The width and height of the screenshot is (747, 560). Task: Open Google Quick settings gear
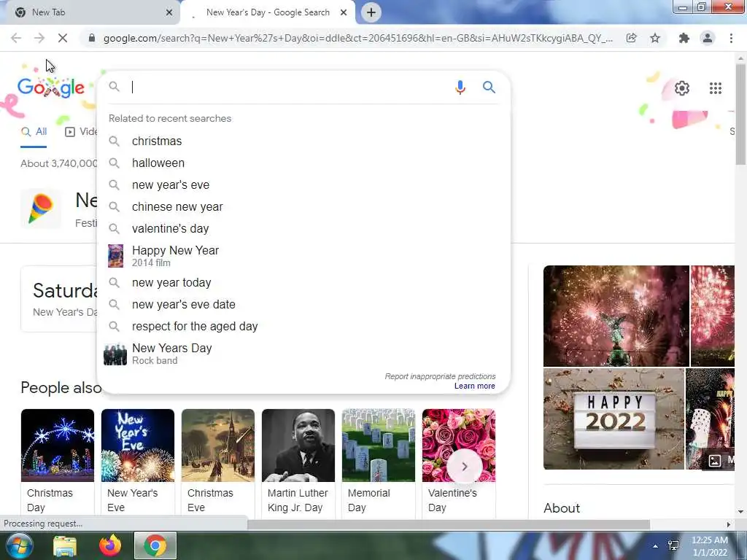coord(682,88)
